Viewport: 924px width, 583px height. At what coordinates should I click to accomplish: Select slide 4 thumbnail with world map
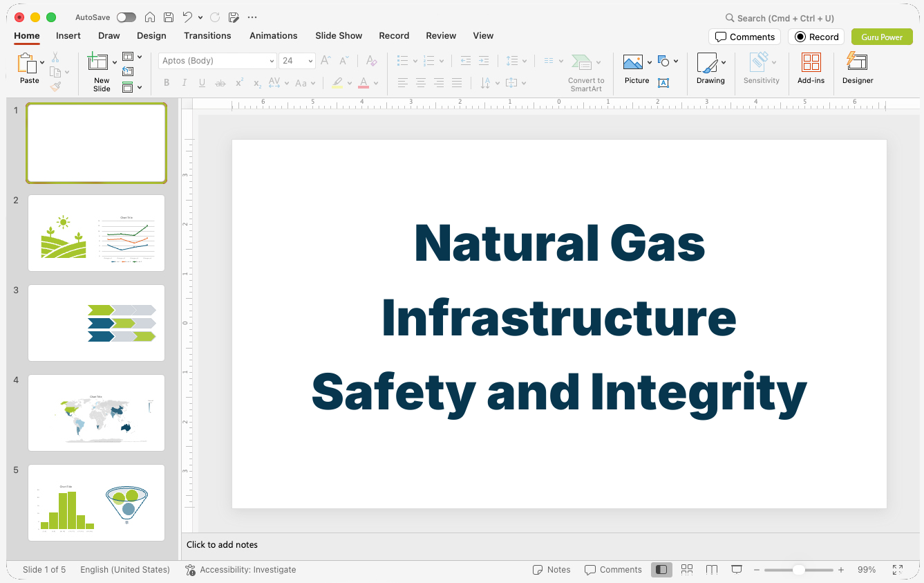point(96,413)
